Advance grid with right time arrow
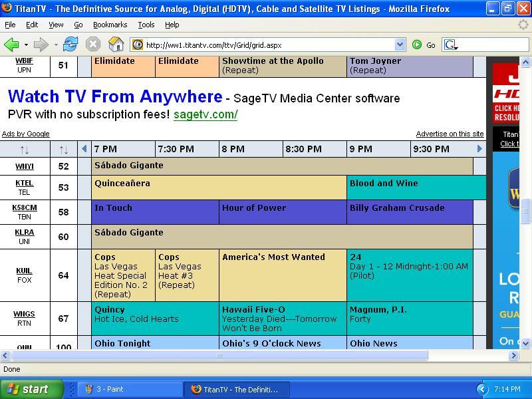 click(479, 148)
